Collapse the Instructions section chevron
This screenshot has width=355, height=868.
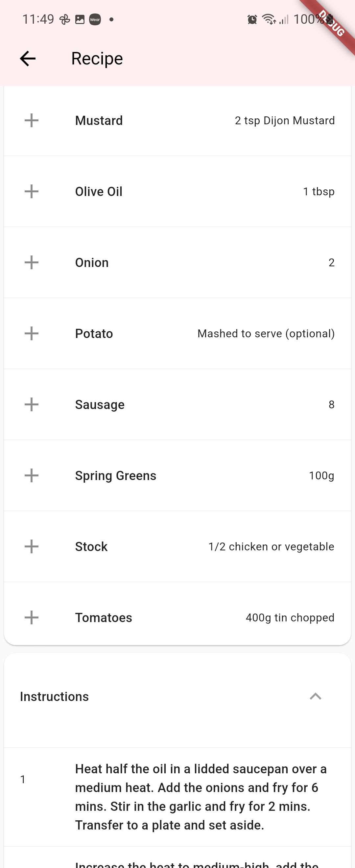(315, 696)
